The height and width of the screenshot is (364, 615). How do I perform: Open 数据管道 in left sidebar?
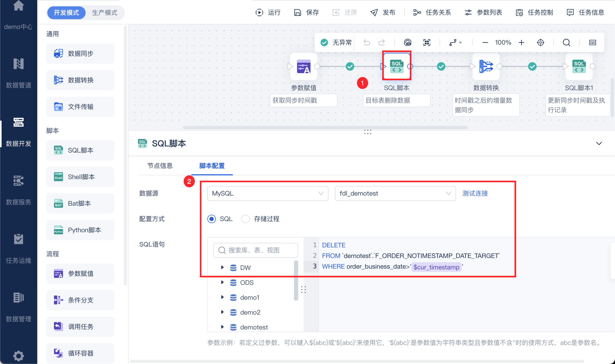[x=18, y=72]
